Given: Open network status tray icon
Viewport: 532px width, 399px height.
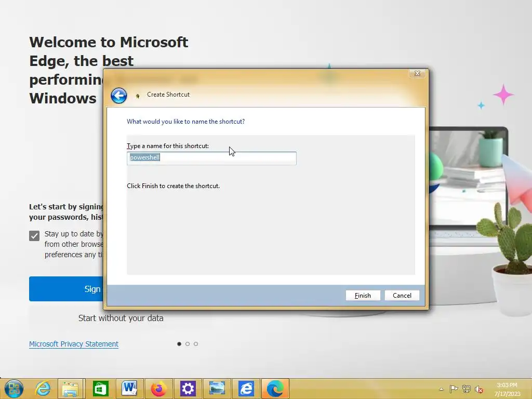Looking at the screenshot, I should 466,389.
